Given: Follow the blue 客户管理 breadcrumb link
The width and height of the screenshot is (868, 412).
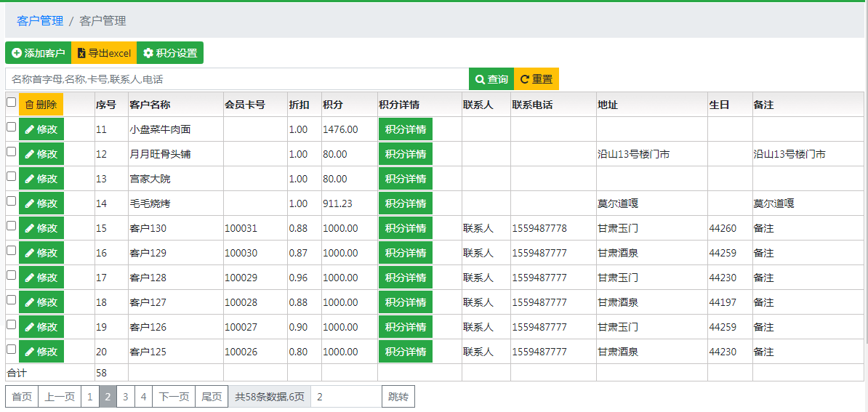Looking at the screenshot, I should [40, 21].
